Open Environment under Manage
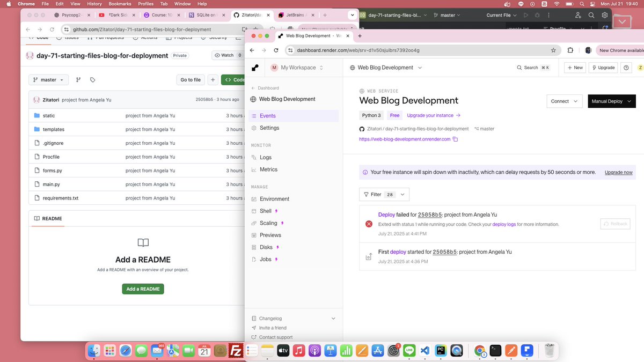 click(274, 199)
